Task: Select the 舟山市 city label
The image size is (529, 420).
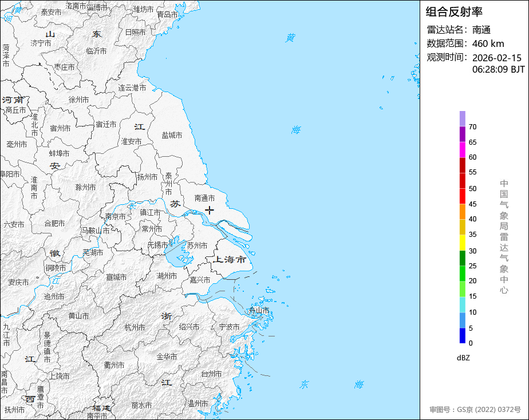Action: pos(259,310)
